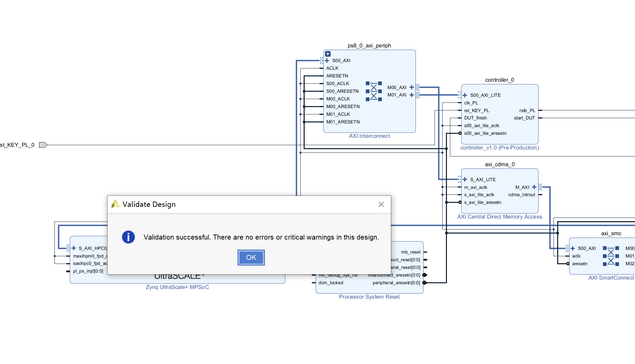
Task: Click the Zynq UltraScale+ MPSoC label
Action: [x=177, y=287]
